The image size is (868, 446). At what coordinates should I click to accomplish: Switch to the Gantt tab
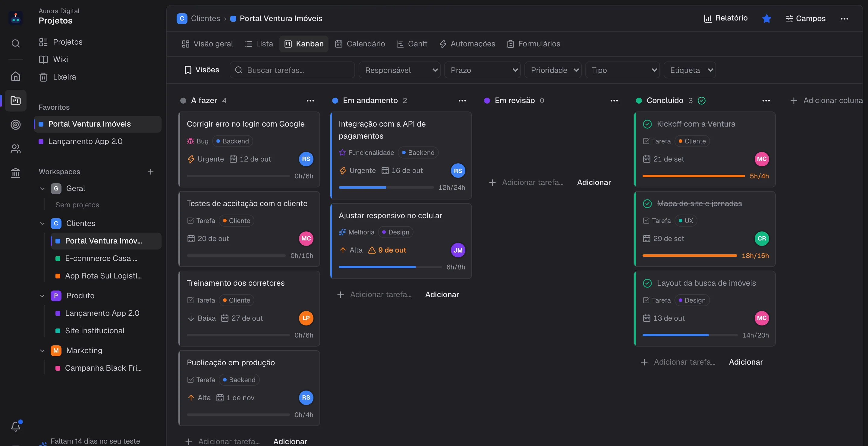pos(412,44)
